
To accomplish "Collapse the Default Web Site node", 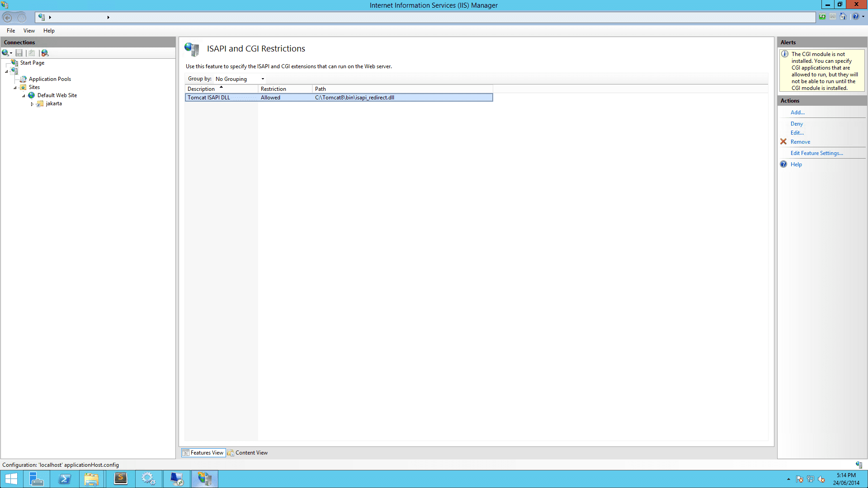I will (x=24, y=96).
